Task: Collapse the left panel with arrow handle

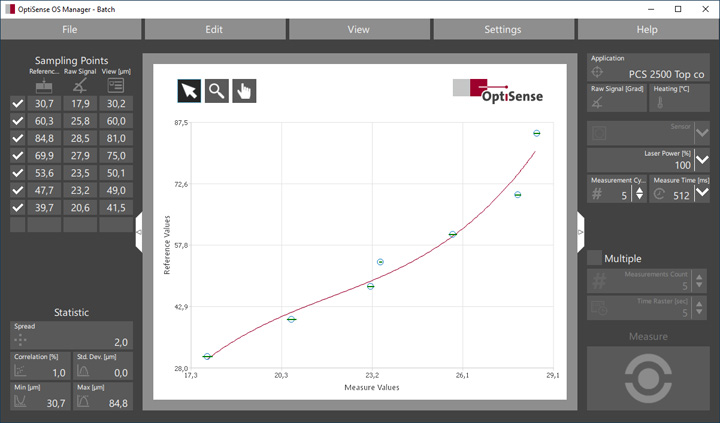Action: coord(139,232)
